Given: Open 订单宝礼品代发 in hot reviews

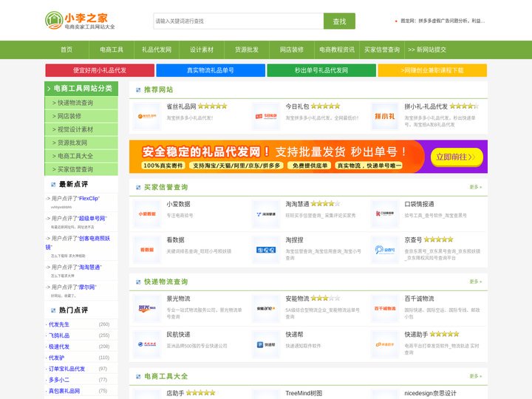Looking at the screenshot, I should coord(66,369).
